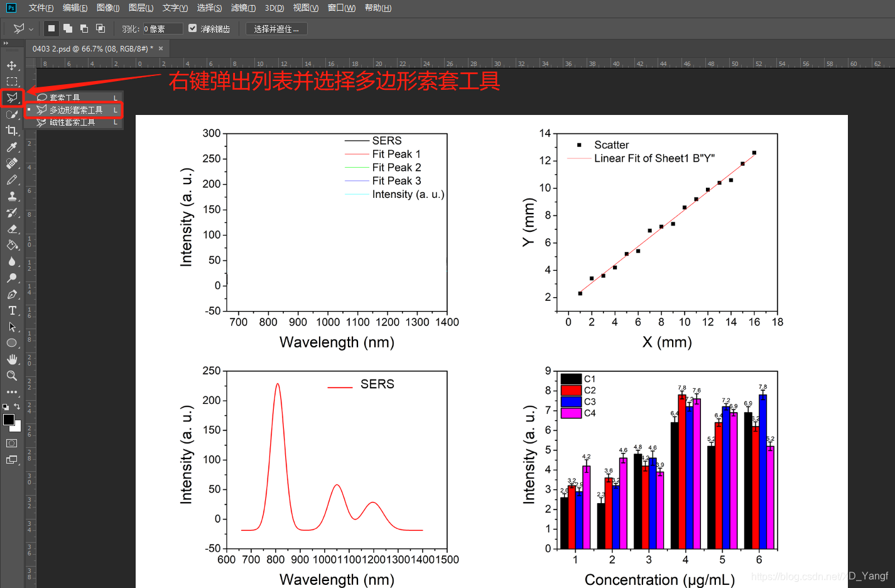
Task: Choose 磁性套索工具 from the flyout
Action: [x=73, y=122]
